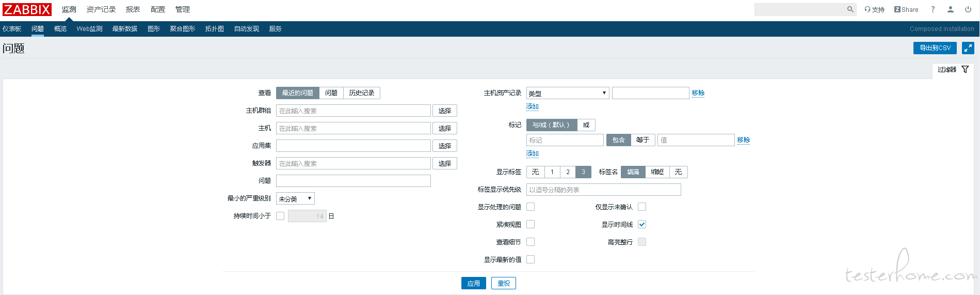Collapse the filter panel via funnel icon
The image size is (980, 295).
[965, 69]
